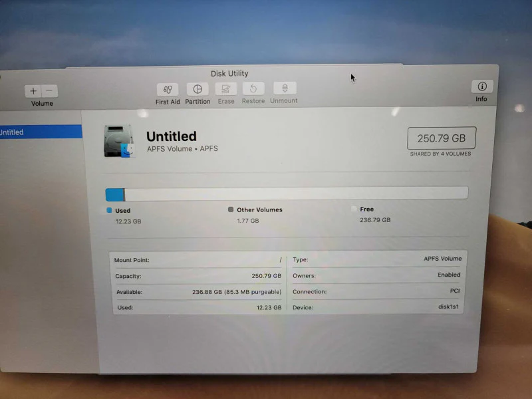Click the 250.79 GB capacity box
Image resolution: width=532 pixels, height=399 pixels.
(442, 138)
